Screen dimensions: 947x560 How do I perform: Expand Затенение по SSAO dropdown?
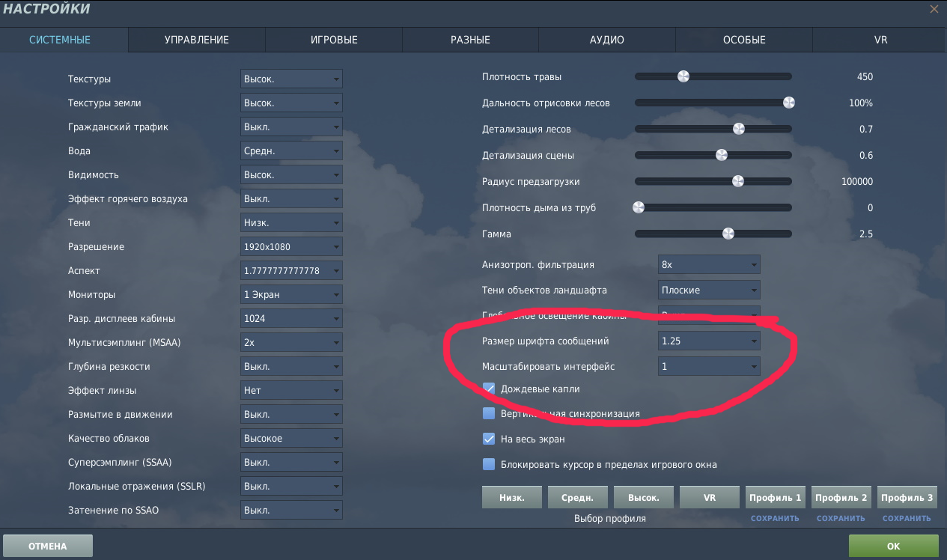[x=291, y=511]
